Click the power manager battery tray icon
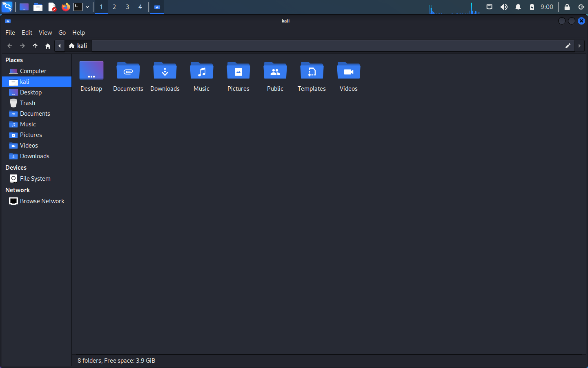 click(x=532, y=7)
